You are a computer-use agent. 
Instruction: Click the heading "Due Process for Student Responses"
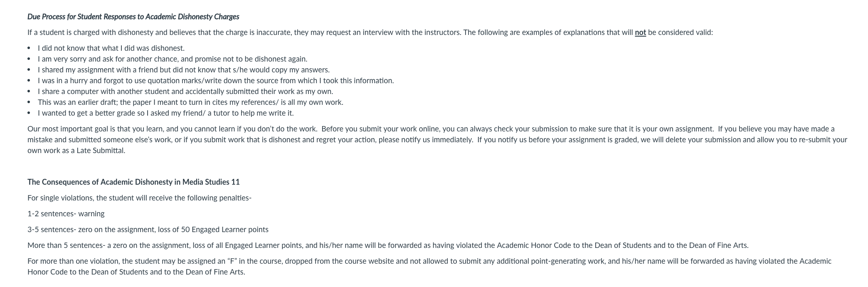coord(133,17)
